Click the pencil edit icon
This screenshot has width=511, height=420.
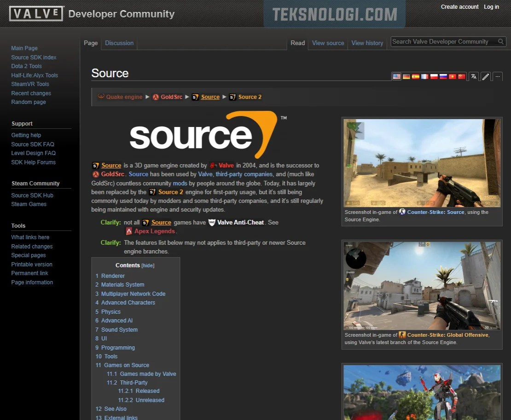click(486, 76)
